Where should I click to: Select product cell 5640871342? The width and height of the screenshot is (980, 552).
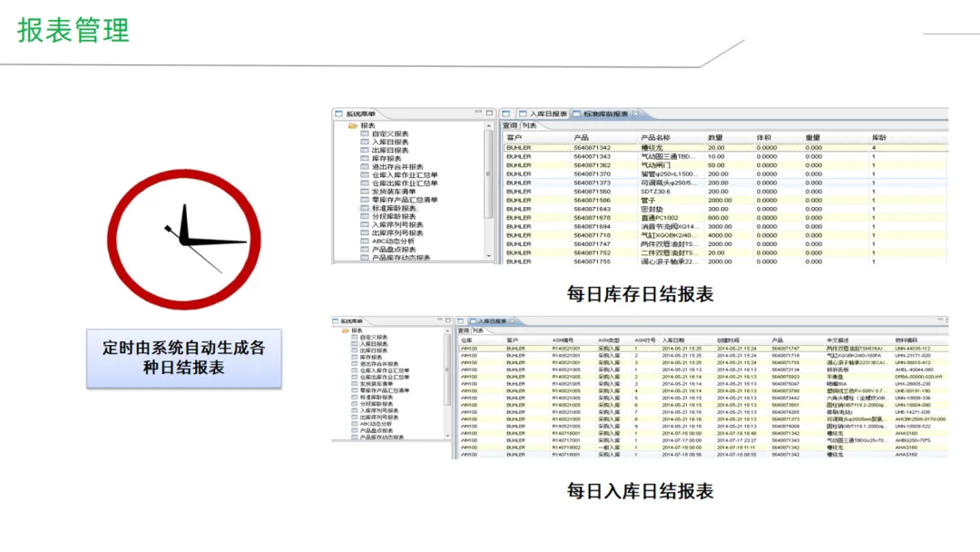point(592,148)
